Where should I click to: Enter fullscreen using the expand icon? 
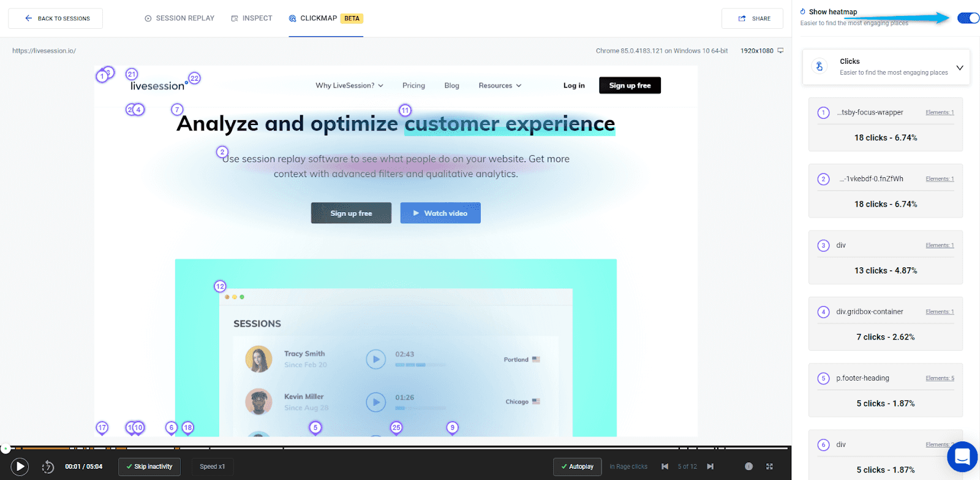click(x=769, y=467)
